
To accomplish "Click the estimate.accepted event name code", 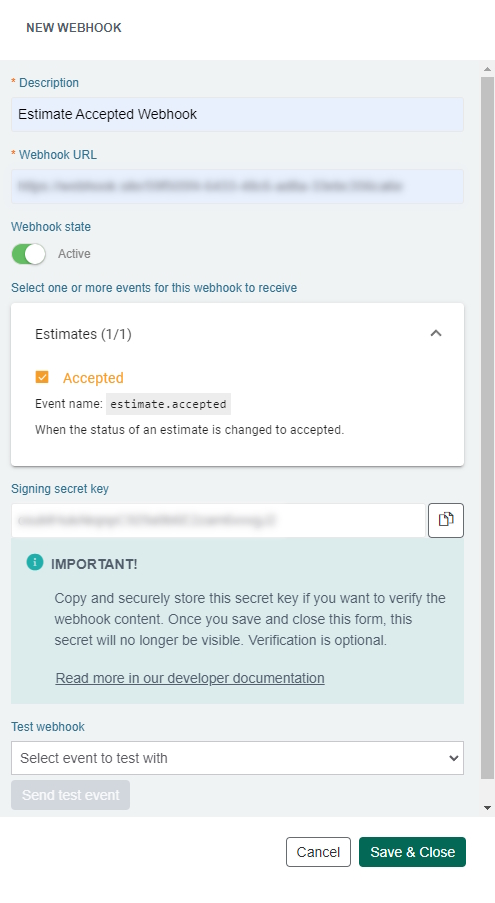I will click(168, 404).
